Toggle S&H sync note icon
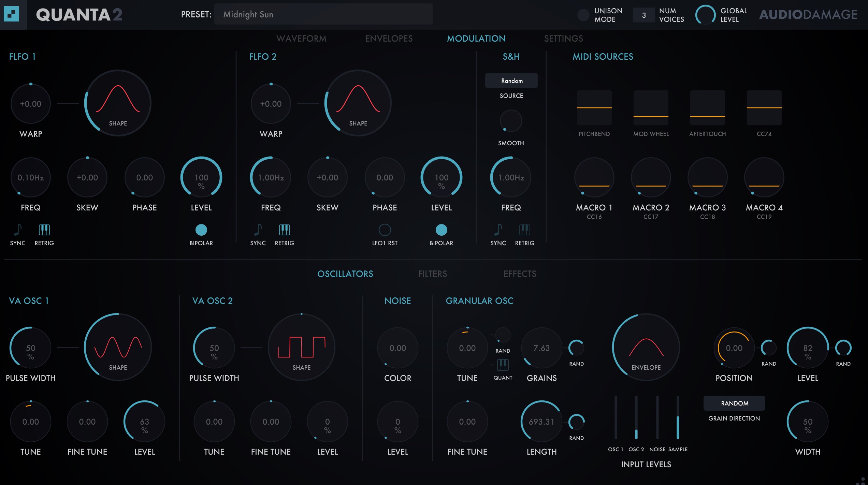 click(498, 230)
